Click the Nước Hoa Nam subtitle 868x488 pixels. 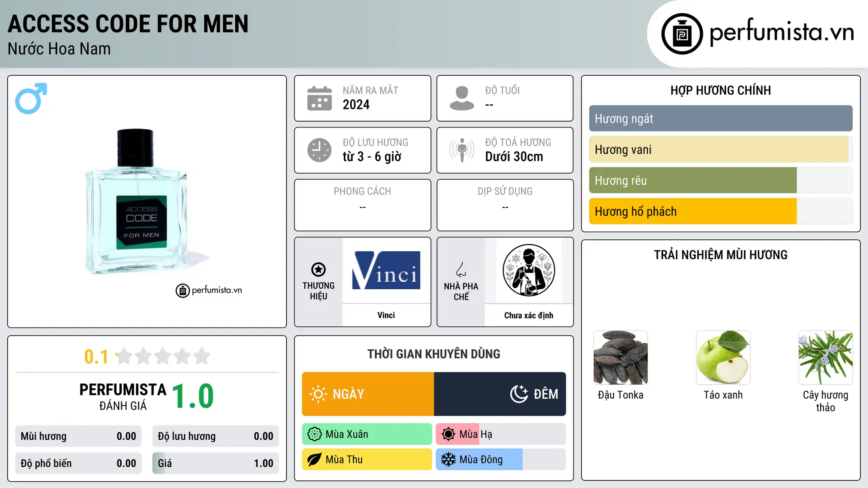point(59,49)
